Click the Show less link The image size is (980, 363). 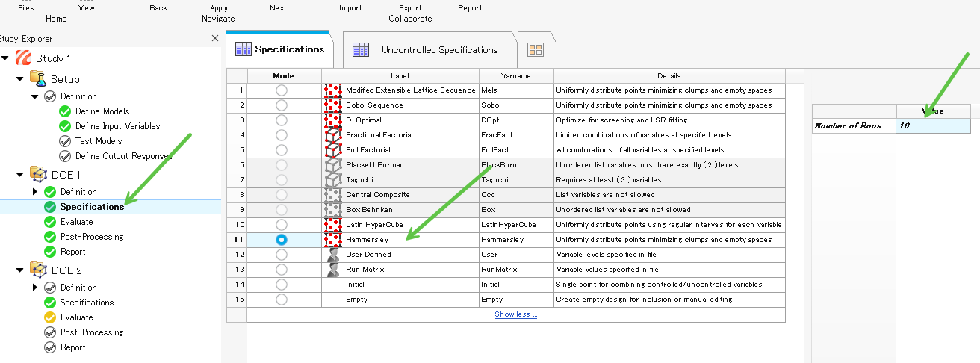(515, 314)
